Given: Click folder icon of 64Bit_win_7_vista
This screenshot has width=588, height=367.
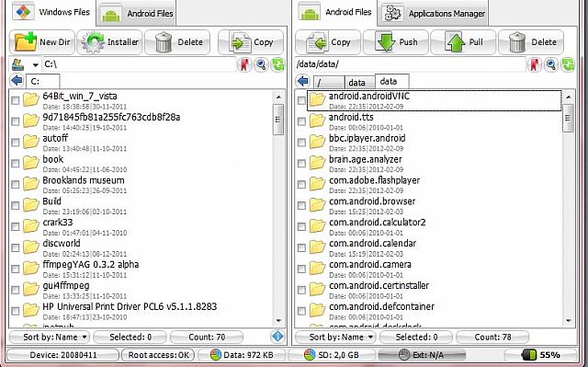Looking at the screenshot, I should click(x=31, y=99).
